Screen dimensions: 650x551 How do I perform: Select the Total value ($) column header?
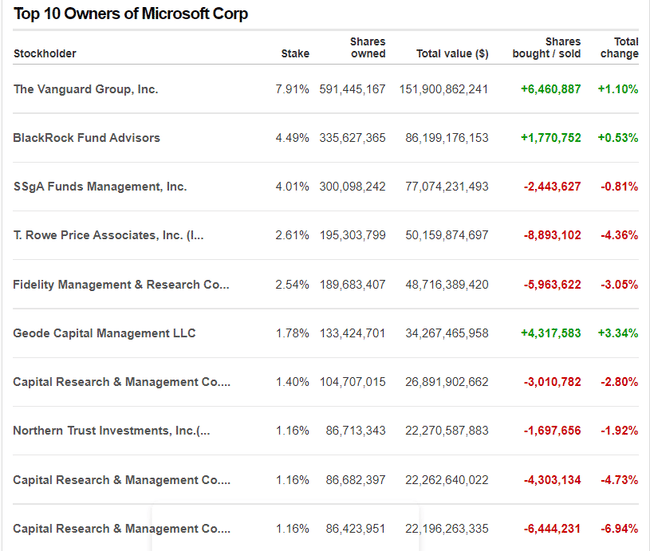[x=452, y=54]
